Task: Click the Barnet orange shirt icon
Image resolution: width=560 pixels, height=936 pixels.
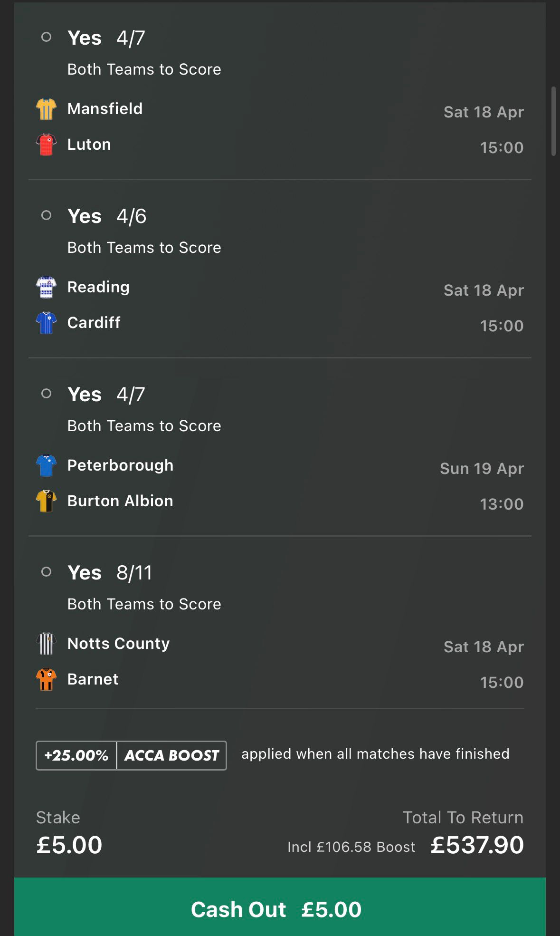Action: (46, 679)
